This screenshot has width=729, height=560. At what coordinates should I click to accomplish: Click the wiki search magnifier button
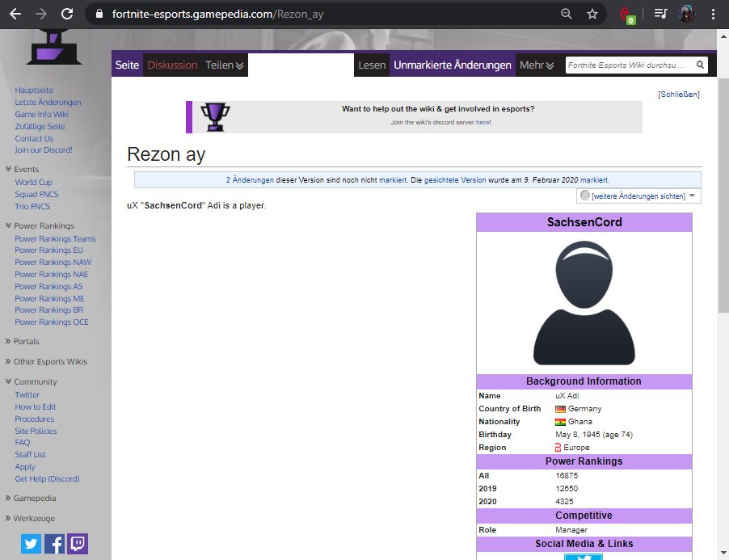point(700,65)
